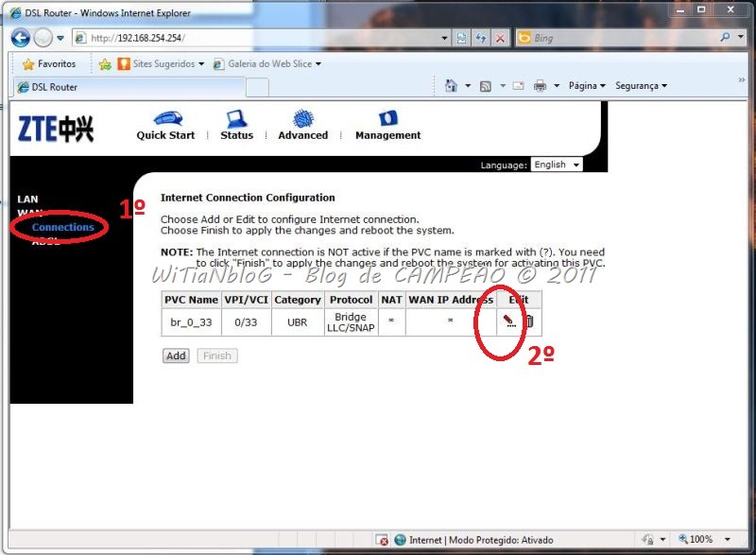Image resolution: width=756 pixels, height=555 pixels.
Task: Click the Category column header
Action: (x=298, y=300)
